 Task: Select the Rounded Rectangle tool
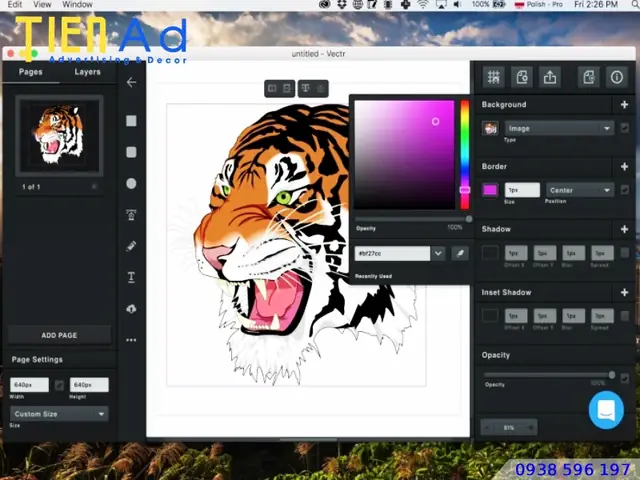coord(131,152)
